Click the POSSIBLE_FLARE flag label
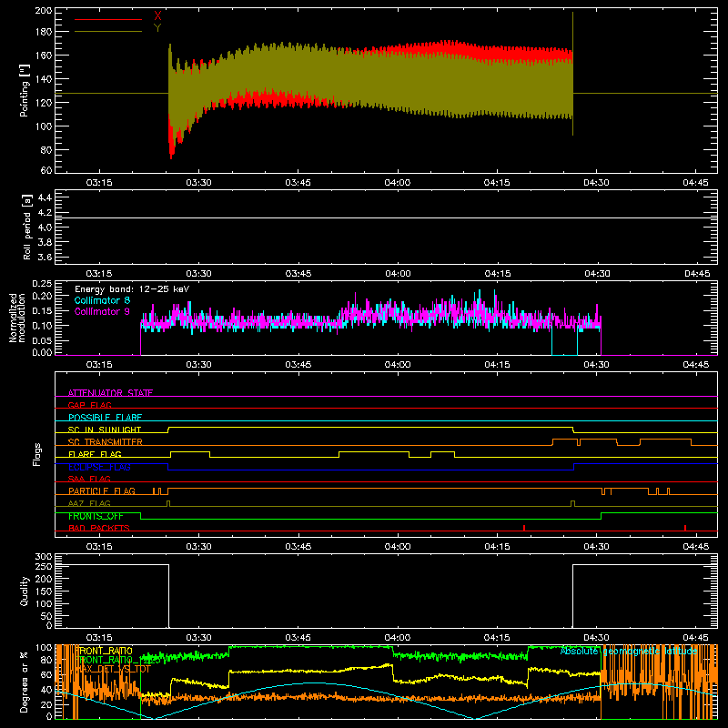This screenshot has width=728, height=728. pyautogui.click(x=105, y=418)
